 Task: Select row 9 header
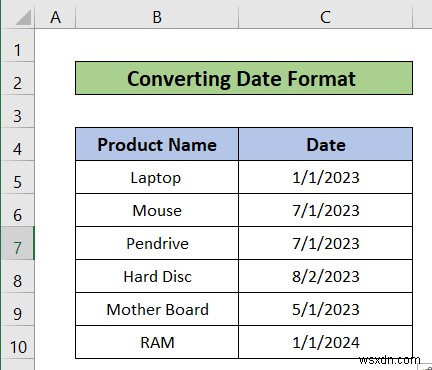tap(17, 309)
